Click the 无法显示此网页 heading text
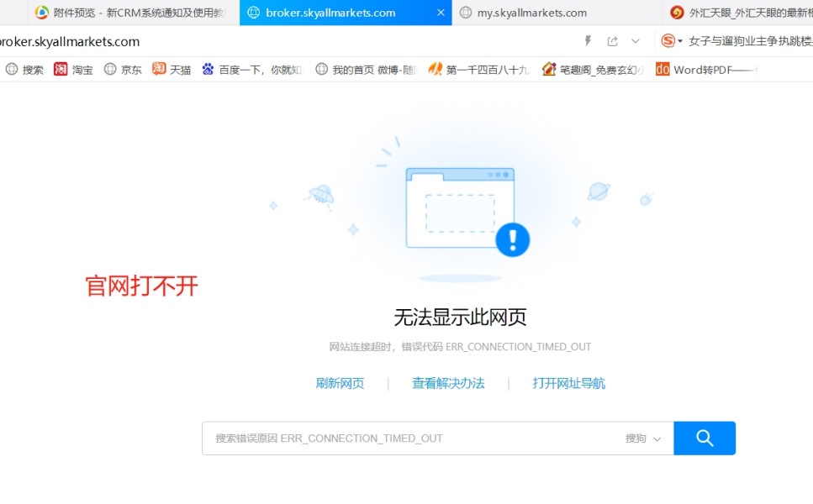Screen dimensions: 813x504 click(460, 317)
